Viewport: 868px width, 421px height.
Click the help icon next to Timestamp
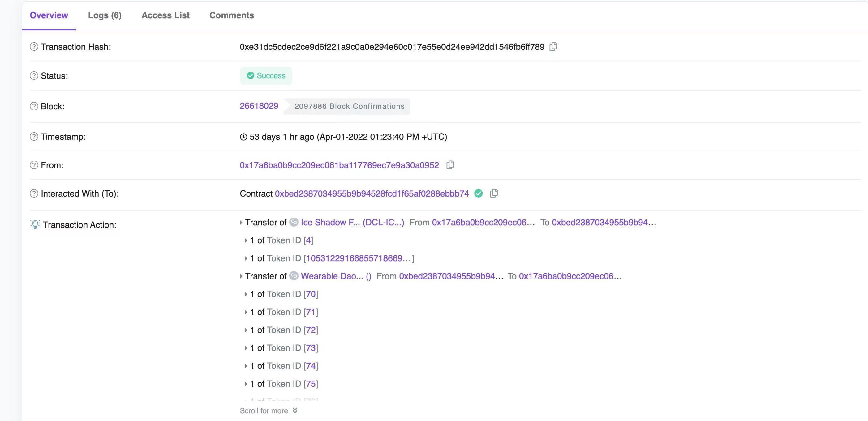pos(34,137)
